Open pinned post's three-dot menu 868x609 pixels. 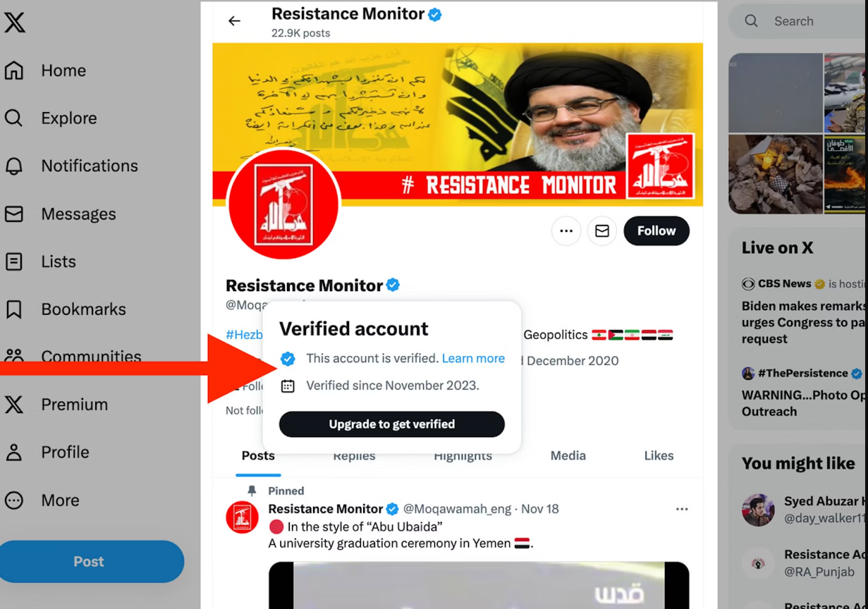pyautogui.click(x=682, y=509)
